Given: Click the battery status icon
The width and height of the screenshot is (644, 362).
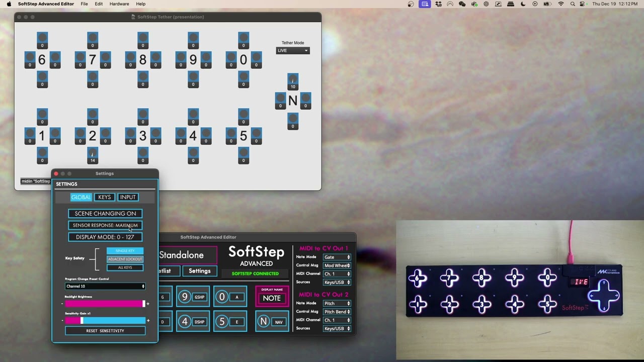Looking at the screenshot, I should [x=547, y=4].
